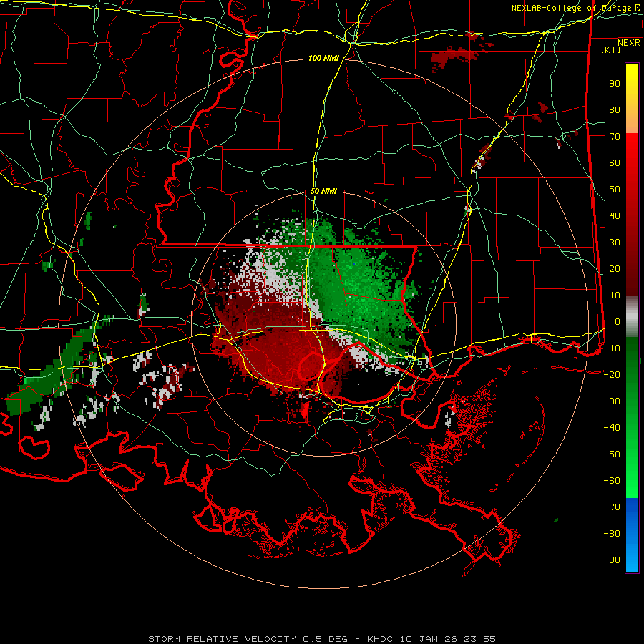
Task: Select the 40 value on velocity scale
Action: pos(615,216)
